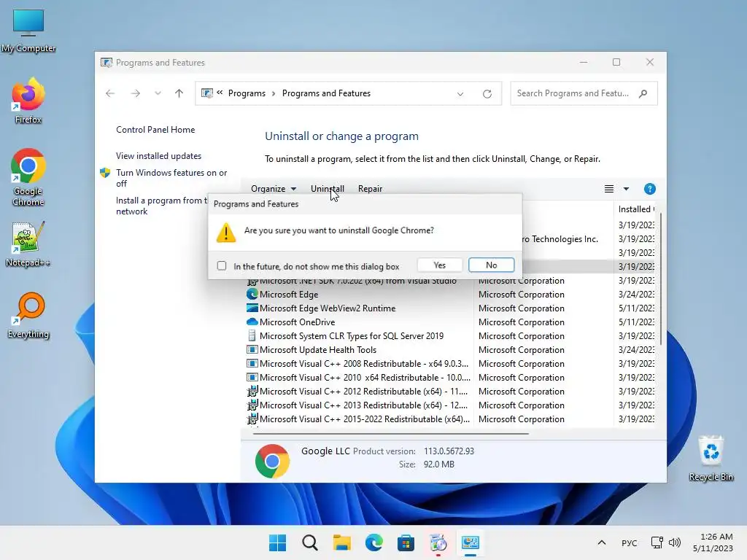Expand the view options dropdown arrow
The width and height of the screenshot is (747, 560).
point(626,189)
